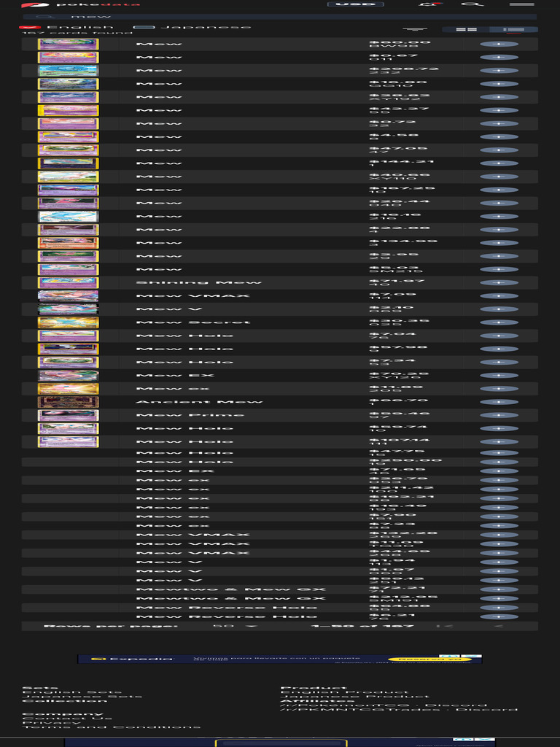Open the Privacy footer link
The height and width of the screenshot is (747, 560).
point(52,723)
